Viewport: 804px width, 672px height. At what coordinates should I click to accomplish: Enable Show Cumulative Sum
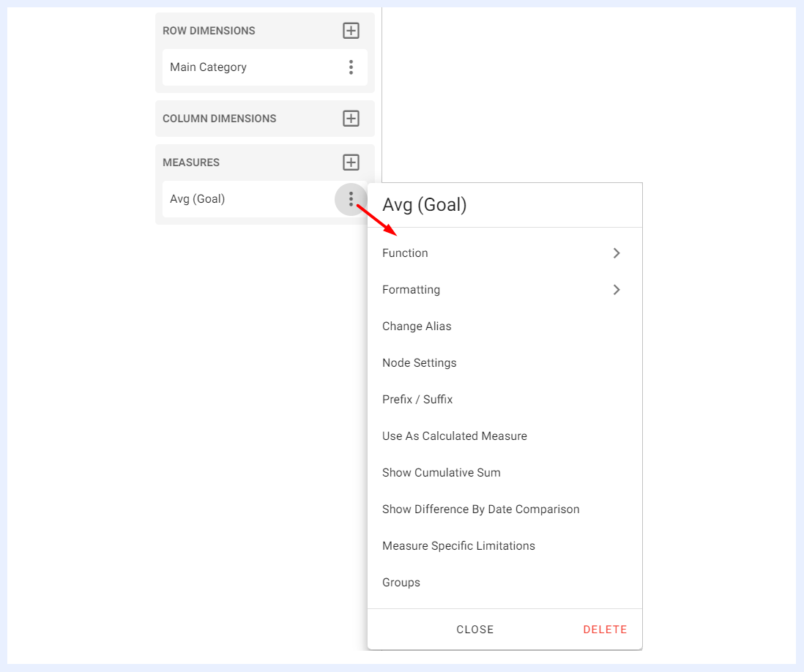coord(505,473)
